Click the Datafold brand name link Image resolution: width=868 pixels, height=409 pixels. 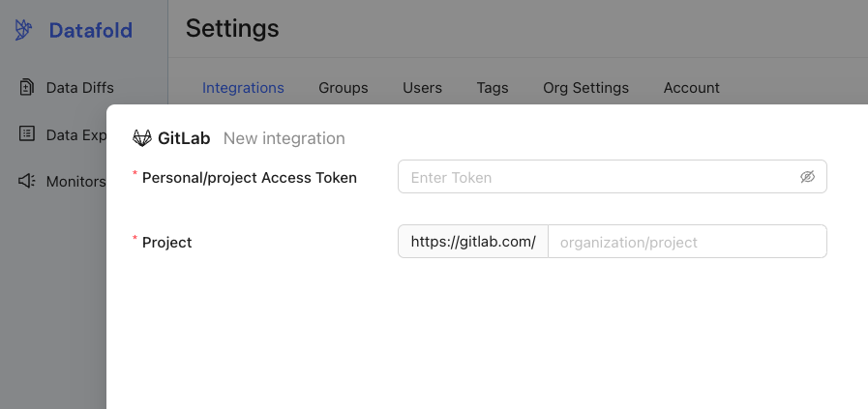tap(91, 30)
